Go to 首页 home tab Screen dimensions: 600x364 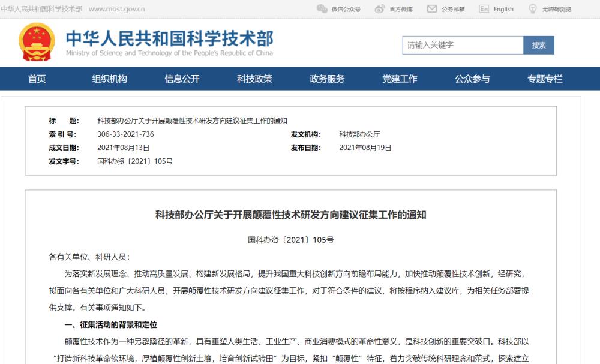click(x=37, y=79)
